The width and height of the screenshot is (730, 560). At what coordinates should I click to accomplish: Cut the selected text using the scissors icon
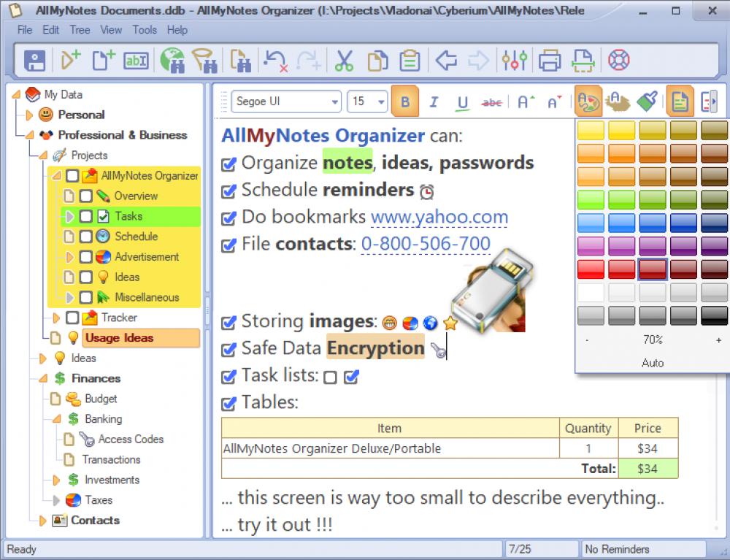[x=345, y=61]
